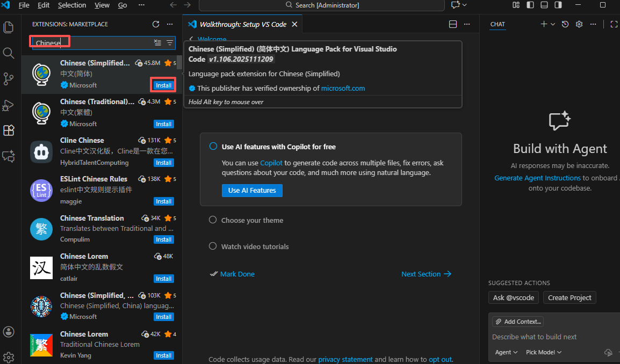
Task: Toggle the primary side bar visibility
Action: [530, 5]
